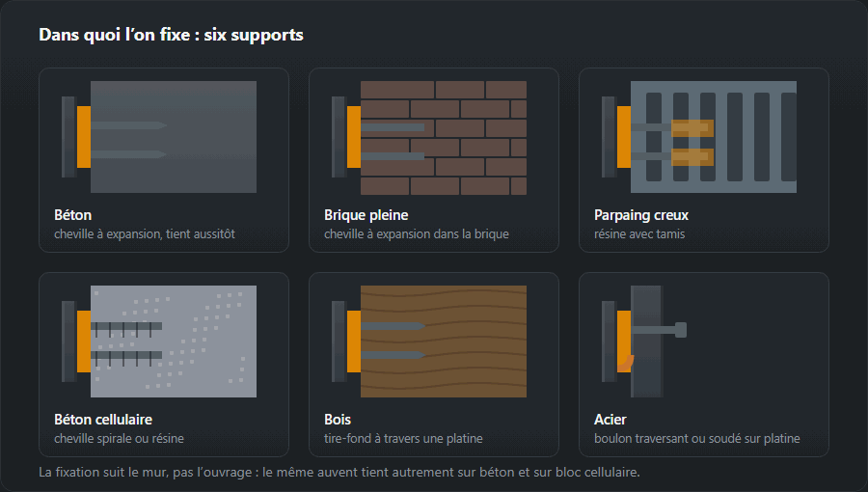Select the Brique pleine card title
868x492 pixels.
tap(366, 215)
